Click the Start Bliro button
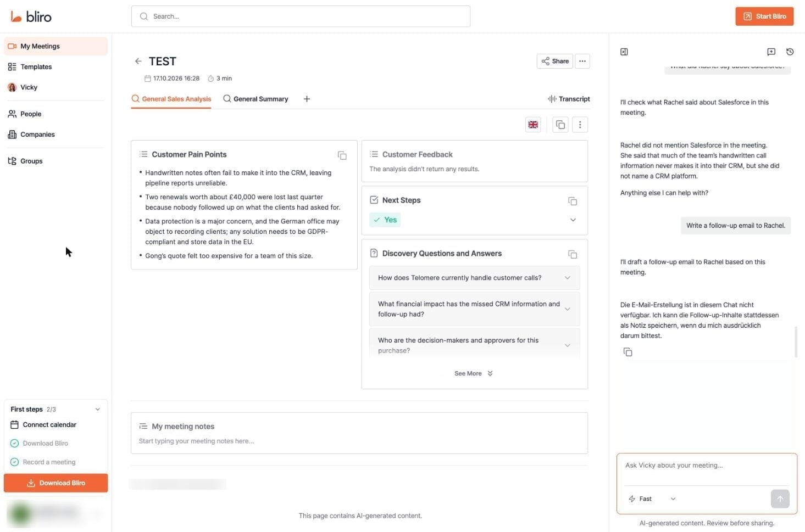805x532 pixels. 764,16
